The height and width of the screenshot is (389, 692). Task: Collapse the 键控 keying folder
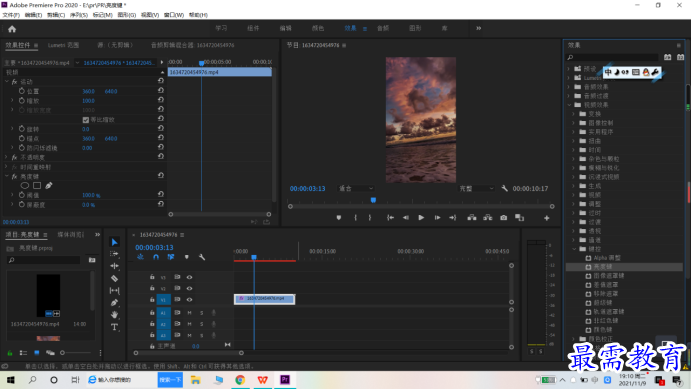(x=575, y=249)
